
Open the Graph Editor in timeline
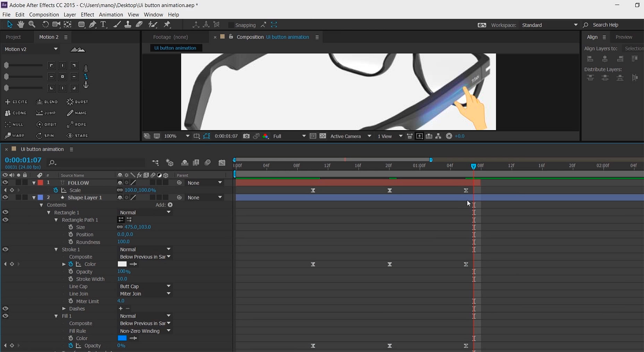222,163
